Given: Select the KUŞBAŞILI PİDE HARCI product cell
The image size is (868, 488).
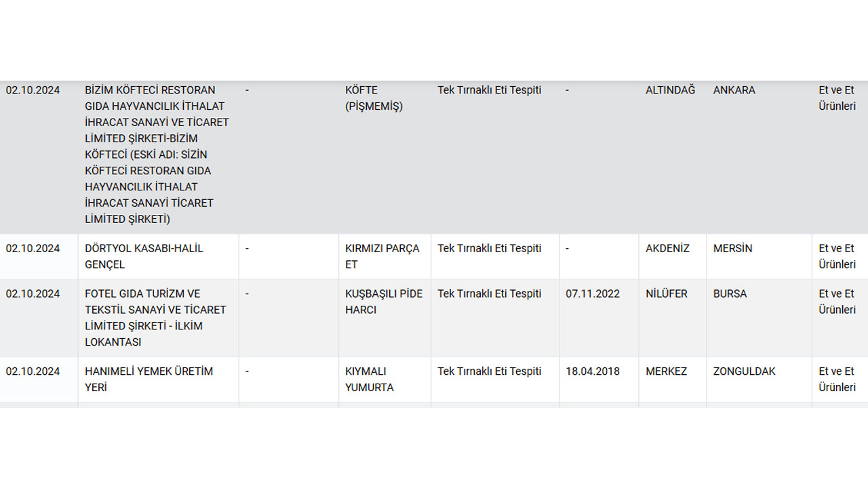Looking at the screenshot, I should 384,302.
